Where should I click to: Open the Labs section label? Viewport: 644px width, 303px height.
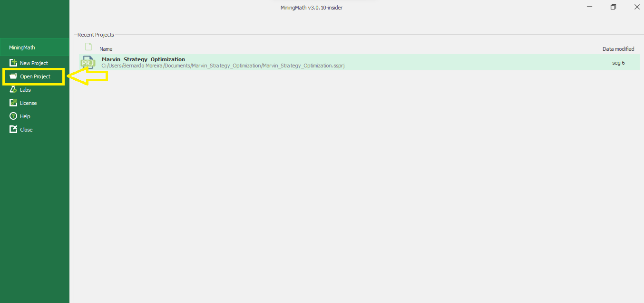[25, 90]
